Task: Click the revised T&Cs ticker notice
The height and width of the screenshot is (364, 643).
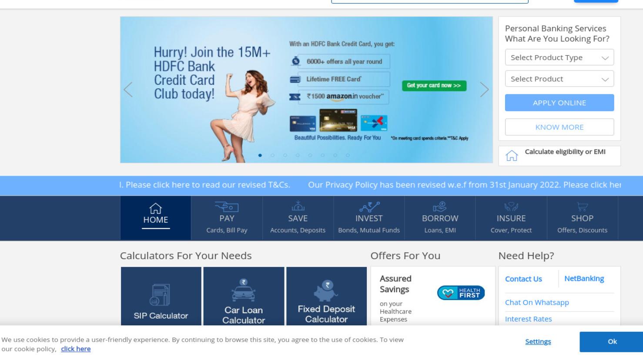Action: pos(205,185)
